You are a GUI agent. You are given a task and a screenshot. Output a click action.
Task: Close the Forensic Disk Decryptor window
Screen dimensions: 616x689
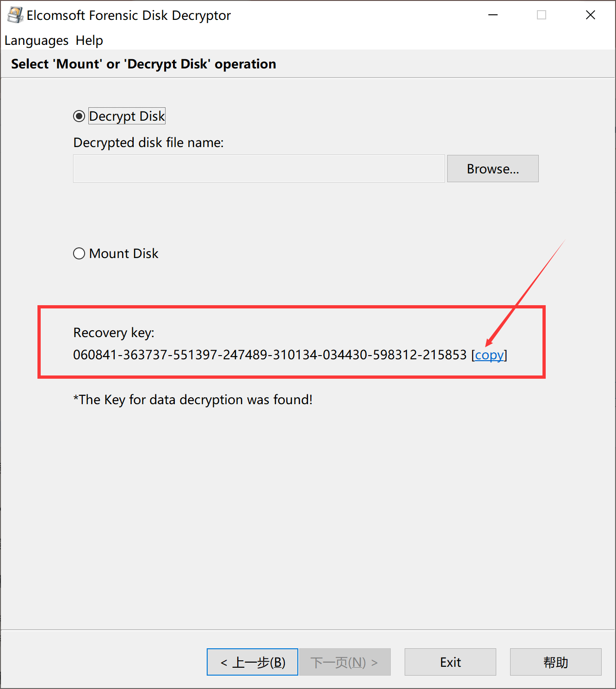591,15
